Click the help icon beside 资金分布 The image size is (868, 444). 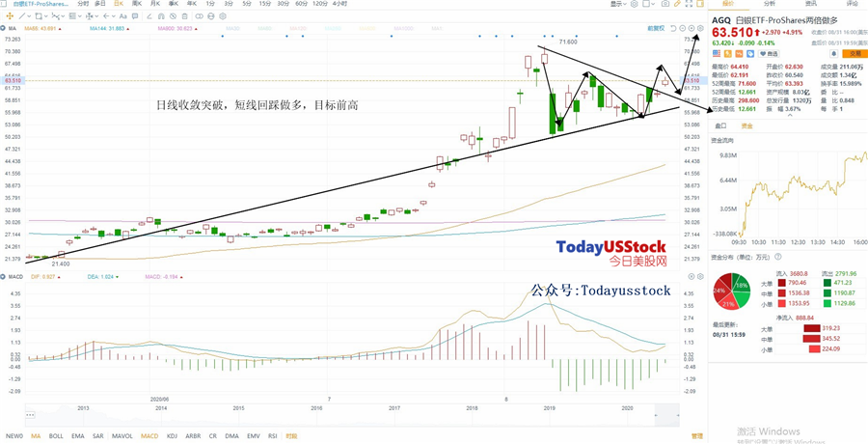pyautogui.click(x=777, y=257)
